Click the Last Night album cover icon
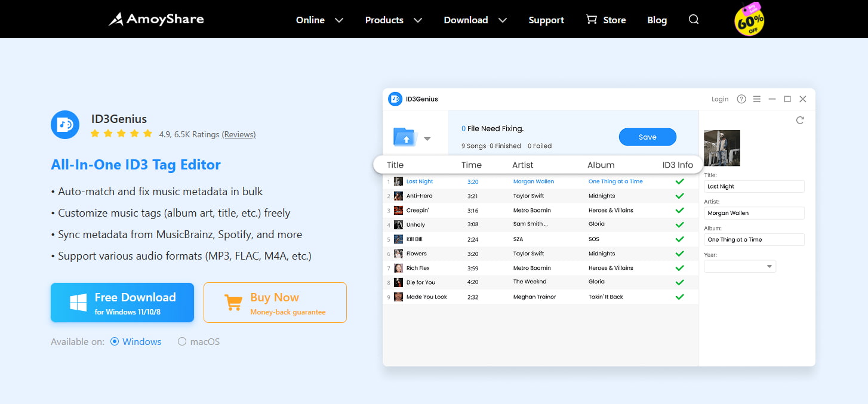The image size is (868, 404). point(398,181)
